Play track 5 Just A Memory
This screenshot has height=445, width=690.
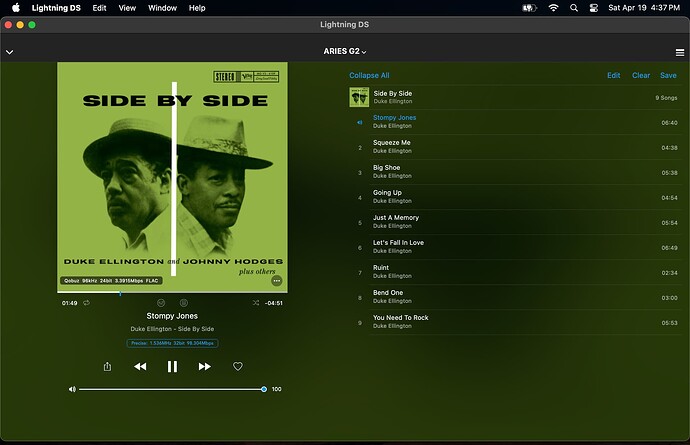[x=515, y=222]
